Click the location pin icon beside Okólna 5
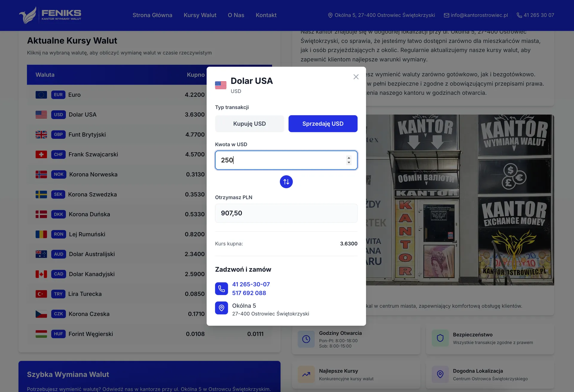574x392 pixels. coord(222,308)
